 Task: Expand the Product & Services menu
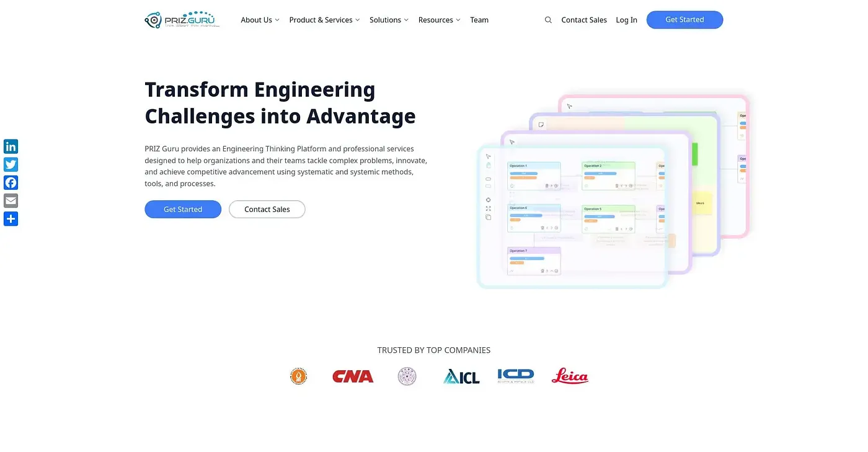click(x=325, y=20)
